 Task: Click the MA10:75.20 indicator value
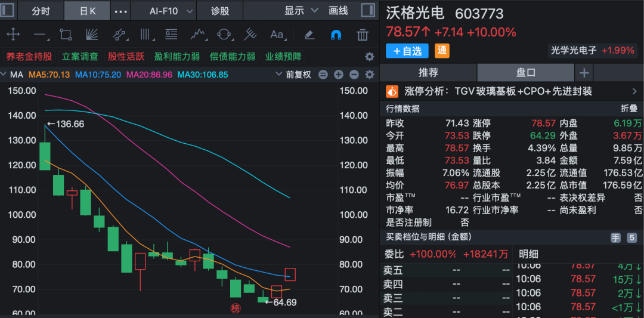(98, 75)
